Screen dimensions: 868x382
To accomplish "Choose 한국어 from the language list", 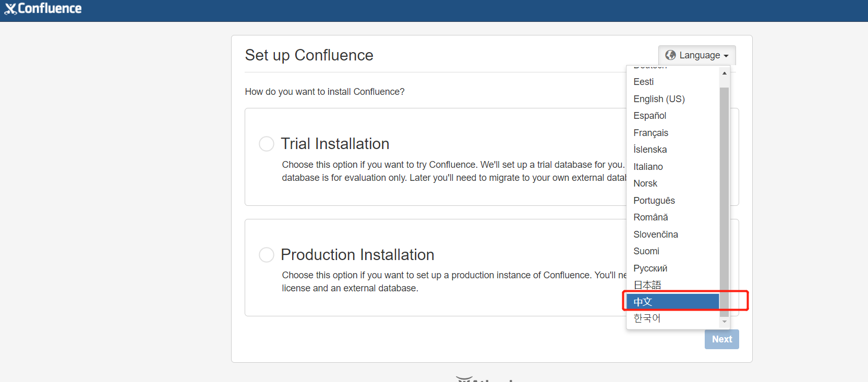I will [673, 318].
